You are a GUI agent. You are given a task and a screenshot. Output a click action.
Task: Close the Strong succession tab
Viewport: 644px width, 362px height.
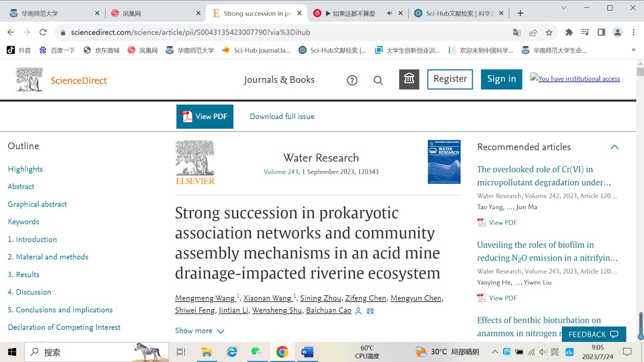(x=299, y=13)
